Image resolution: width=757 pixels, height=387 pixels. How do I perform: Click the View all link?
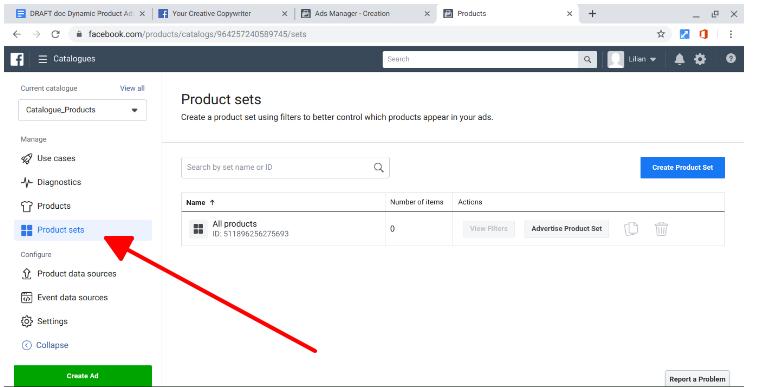pos(132,88)
